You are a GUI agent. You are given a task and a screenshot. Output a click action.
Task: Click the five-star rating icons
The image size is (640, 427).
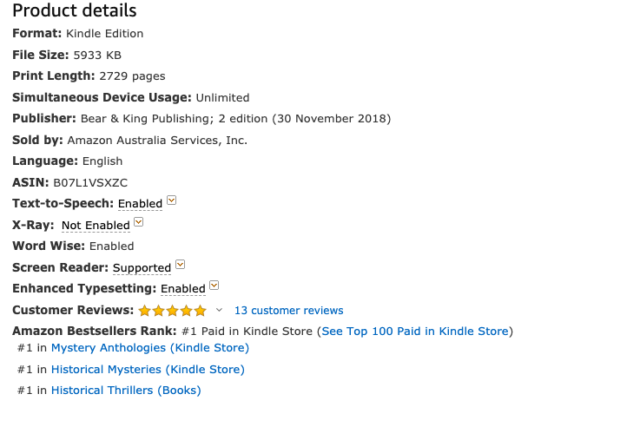(172, 310)
